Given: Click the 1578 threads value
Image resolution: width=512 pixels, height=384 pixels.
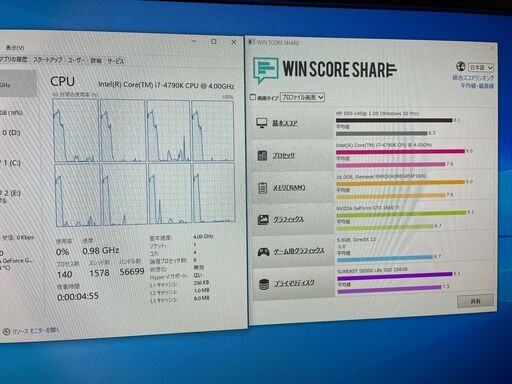Looking at the screenshot, I should coord(99,273).
